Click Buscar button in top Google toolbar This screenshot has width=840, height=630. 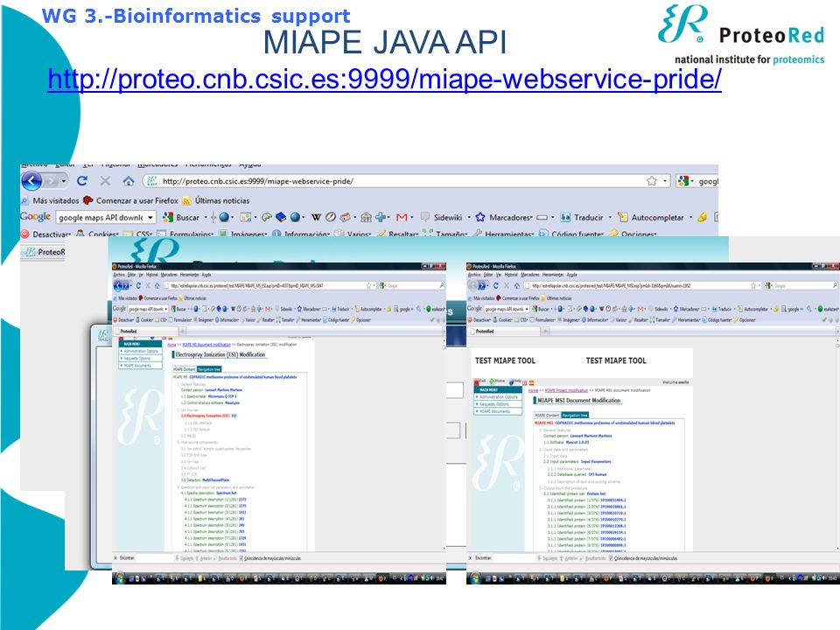(181, 218)
